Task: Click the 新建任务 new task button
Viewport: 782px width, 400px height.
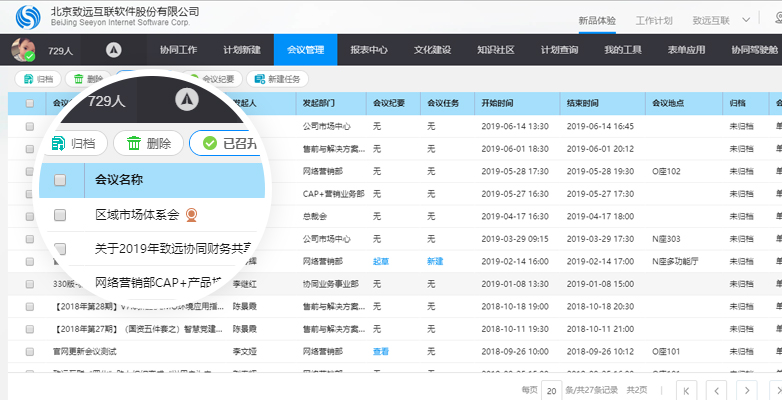Action: (x=277, y=78)
